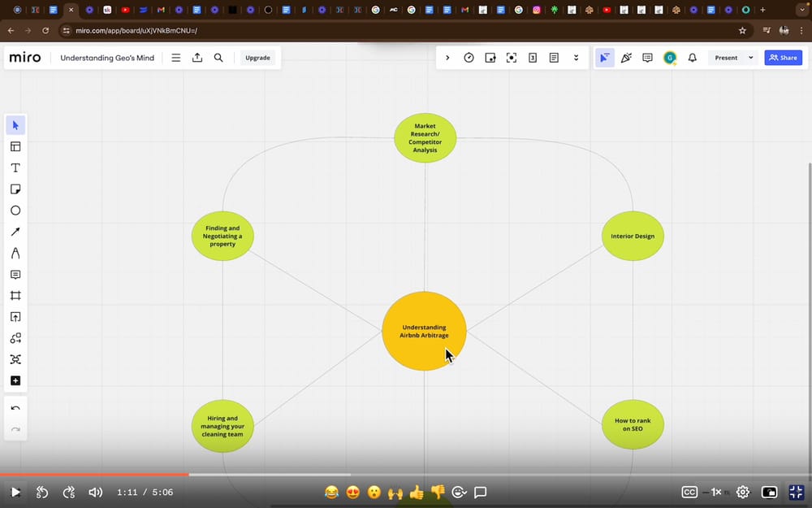Screen dimensions: 812x508
Task: Click the user avatar G
Action: 670,58
